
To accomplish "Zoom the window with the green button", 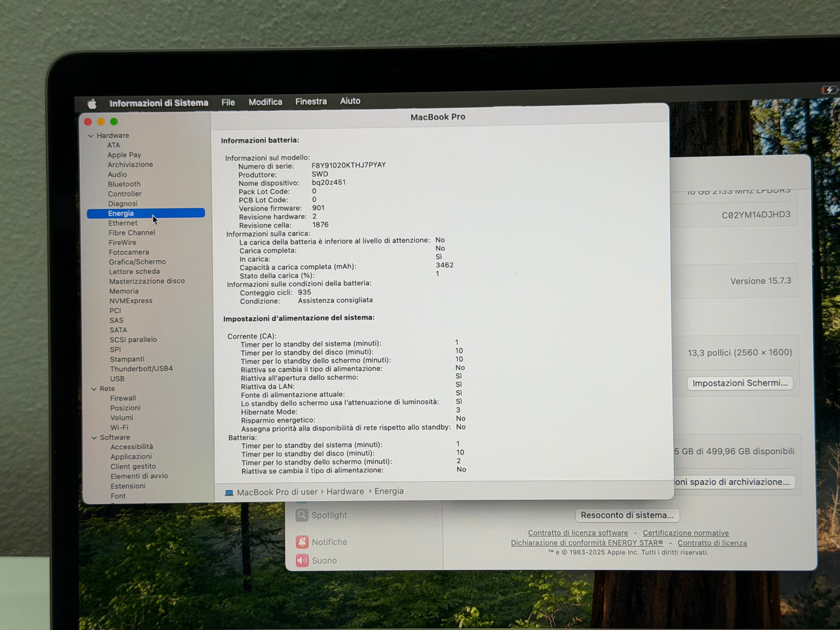I will (x=114, y=121).
